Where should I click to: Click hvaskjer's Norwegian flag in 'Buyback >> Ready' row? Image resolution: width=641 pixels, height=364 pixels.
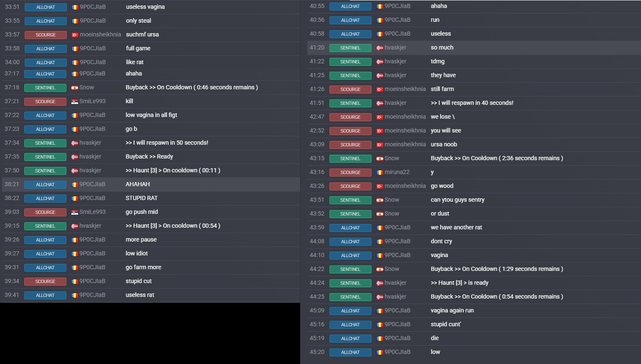pos(75,157)
